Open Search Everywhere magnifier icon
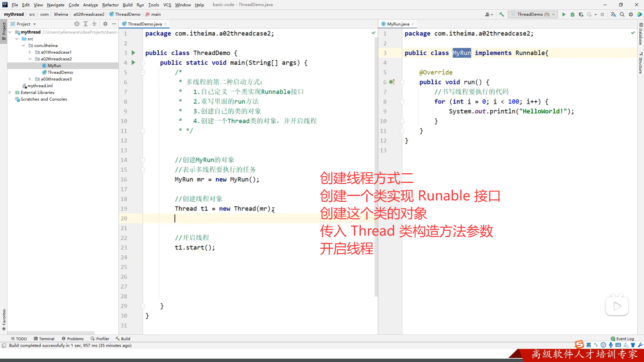The height and width of the screenshot is (362, 644). (622, 14)
